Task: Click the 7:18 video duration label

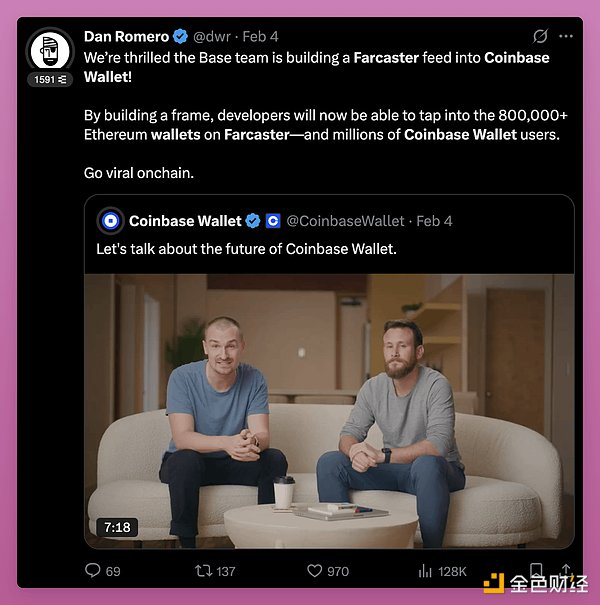Action: pos(117,527)
